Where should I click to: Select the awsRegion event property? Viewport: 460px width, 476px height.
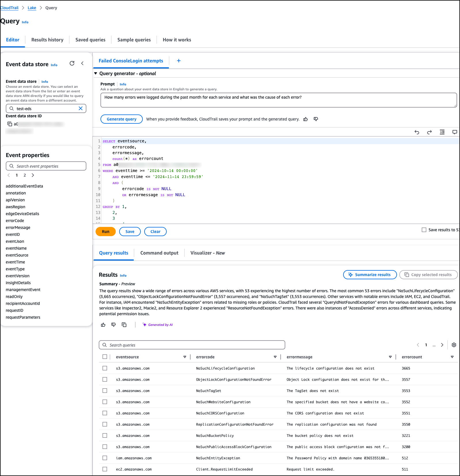tap(16, 207)
